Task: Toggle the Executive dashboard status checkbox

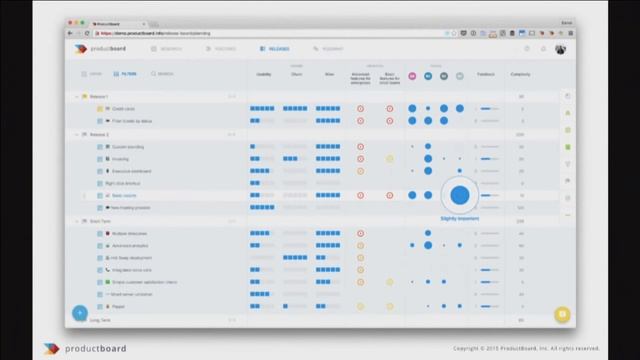Action: (100, 171)
